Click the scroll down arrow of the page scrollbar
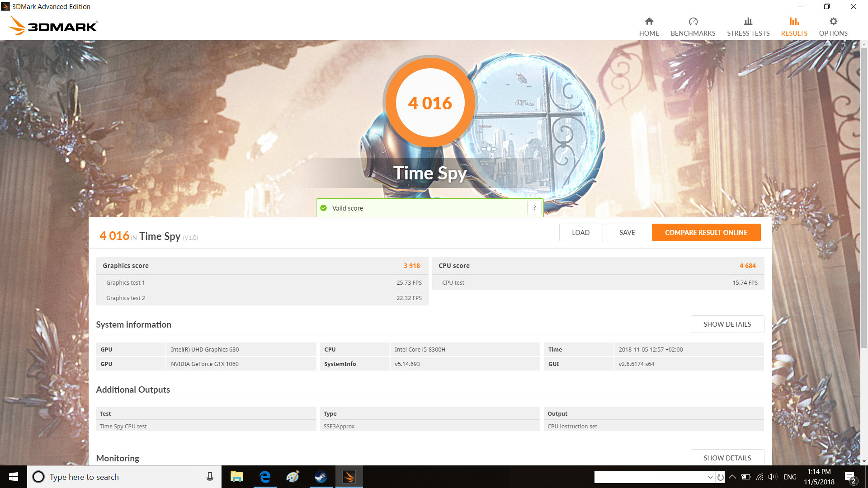This screenshot has width=868, height=488. pos(864,461)
